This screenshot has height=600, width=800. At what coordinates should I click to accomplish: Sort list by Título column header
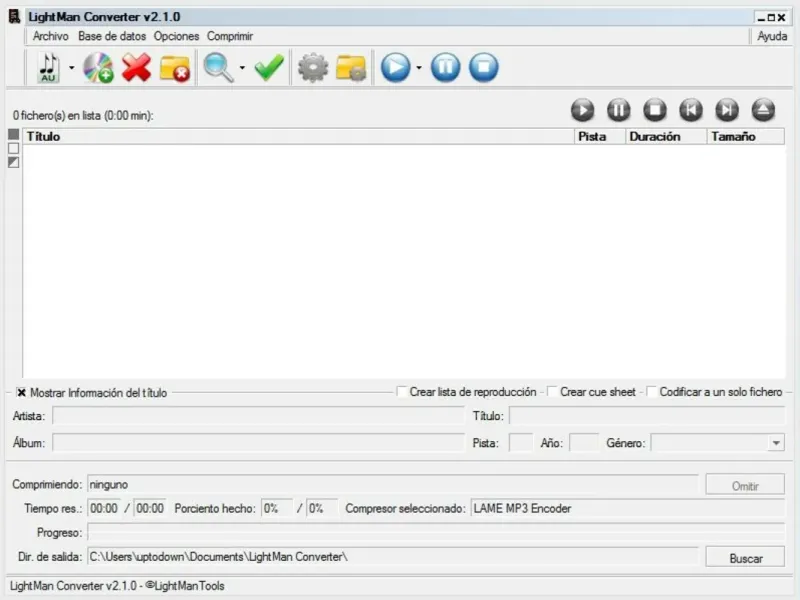point(298,136)
